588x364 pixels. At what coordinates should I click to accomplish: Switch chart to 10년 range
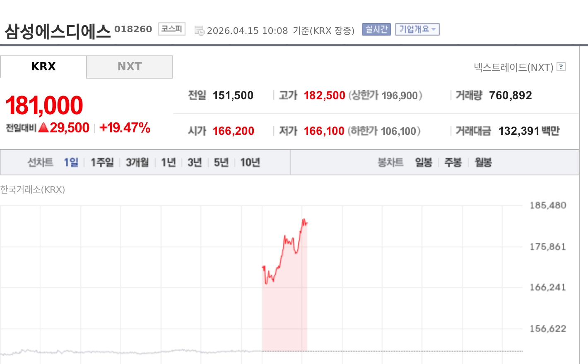pyautogui.click(x=250, y=163)
